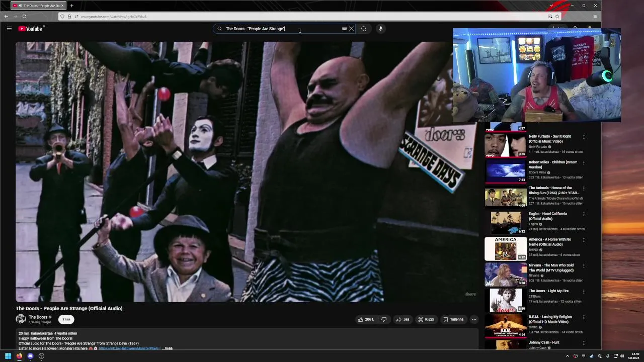Like the video (206 t.)
The width and height of the screenshot is (644, 362).
pyautogui.click(x=366, y=319)
